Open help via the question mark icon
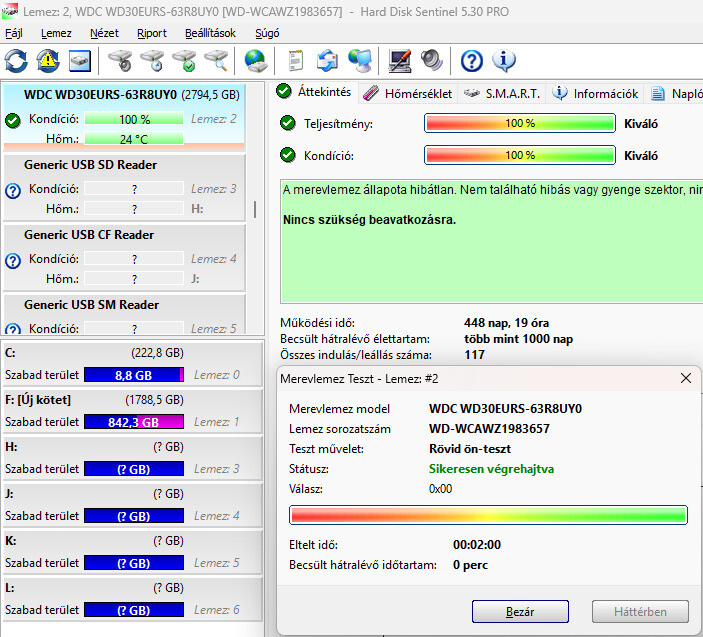The height and width of the screenshot is (637, 703). (472, 61)
